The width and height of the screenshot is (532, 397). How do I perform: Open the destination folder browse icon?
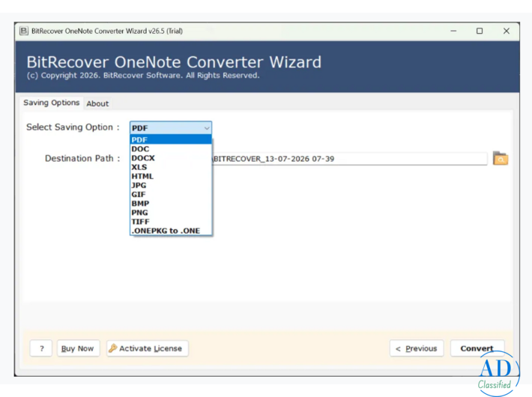[501, 159]
